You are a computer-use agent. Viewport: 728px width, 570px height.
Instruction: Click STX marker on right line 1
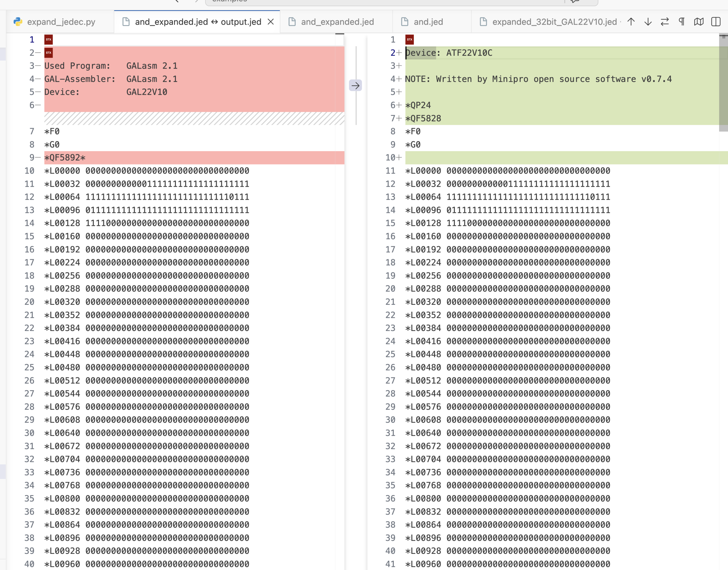pyautogui.click(x=409, y=40)
